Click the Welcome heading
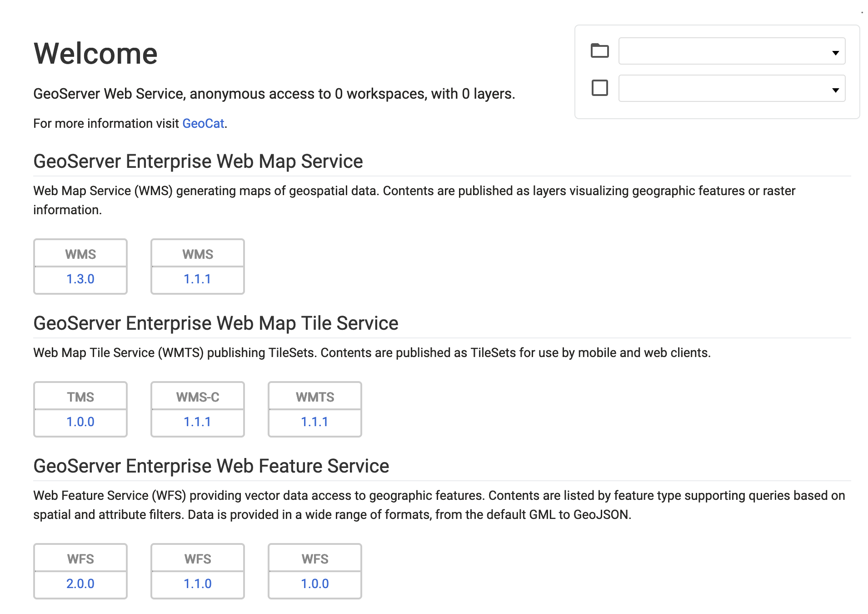Image resolution: width=868 pixels, height=614 pixels. [95, 54]
